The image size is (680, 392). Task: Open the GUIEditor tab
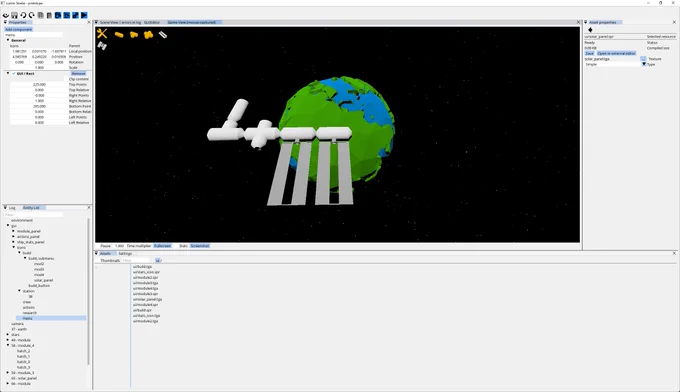click(x=152, y=22)
